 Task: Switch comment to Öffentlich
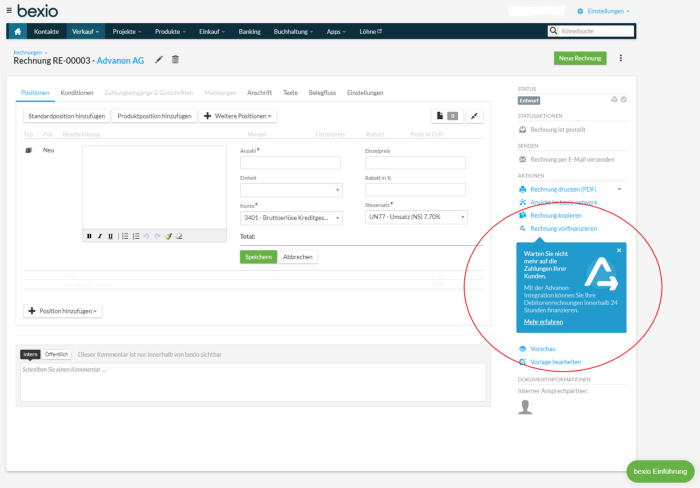click(56, 354)
